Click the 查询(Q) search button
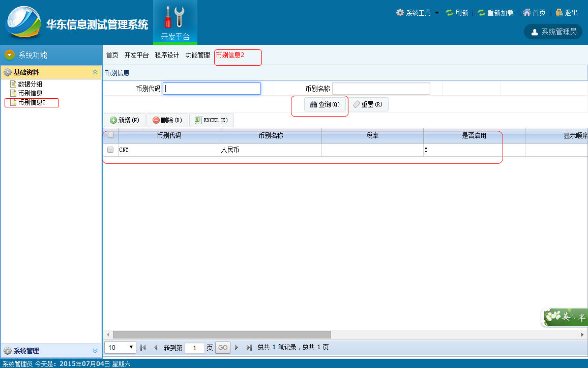The width and height of the screenshot is (588, 368). pyautogui.click(x=325, y=104)
